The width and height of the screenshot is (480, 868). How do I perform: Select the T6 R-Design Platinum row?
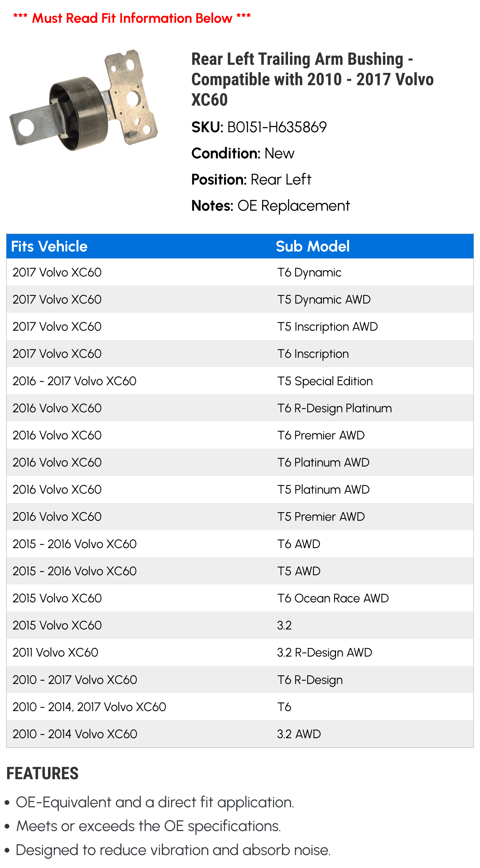coord(240,408)
